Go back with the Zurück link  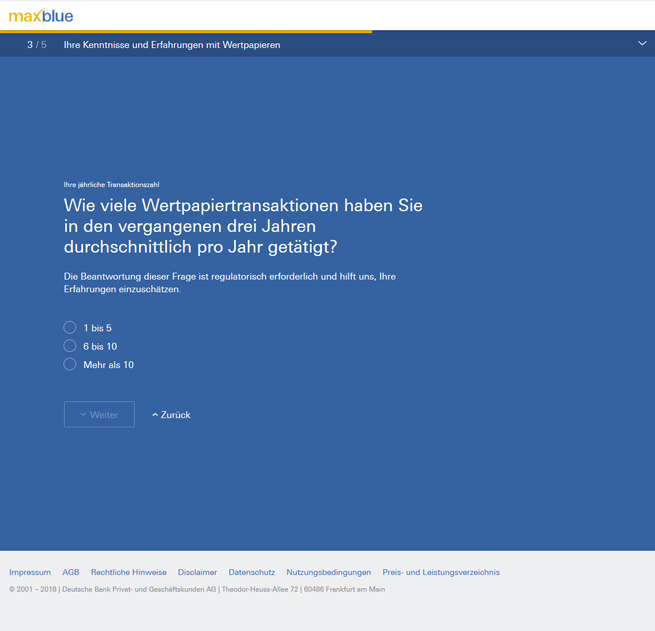(x=171, y=415)
